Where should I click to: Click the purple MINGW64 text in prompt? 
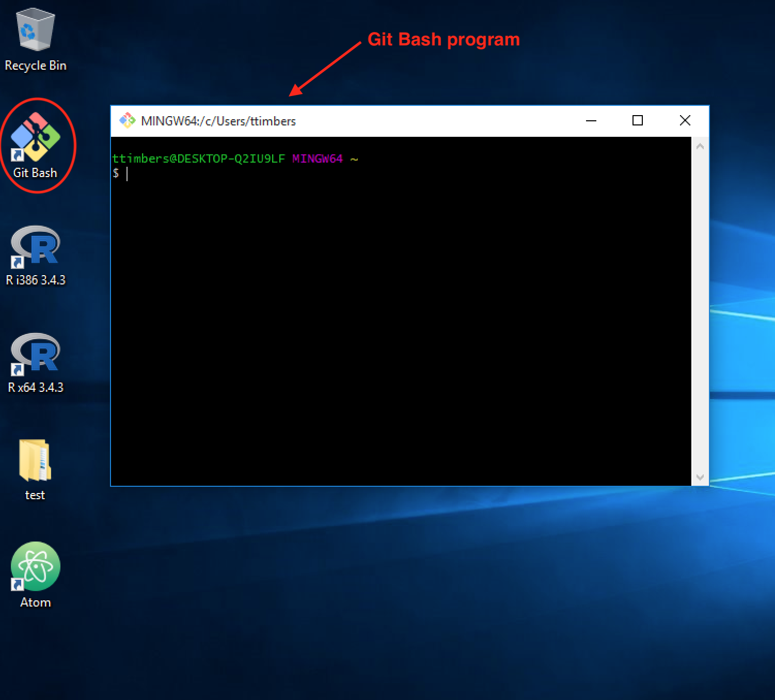pyautogui.click(x=317, y=159)
